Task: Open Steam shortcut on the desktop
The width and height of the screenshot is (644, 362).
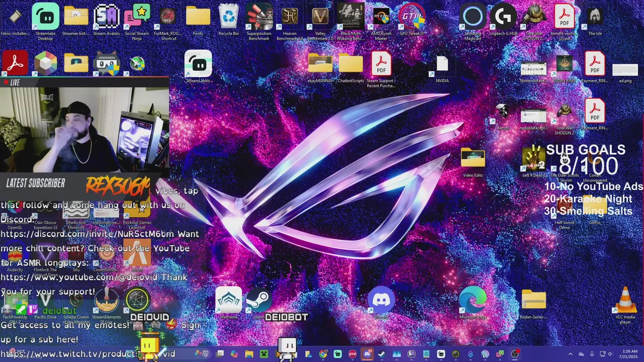Action: pos(259,303)
